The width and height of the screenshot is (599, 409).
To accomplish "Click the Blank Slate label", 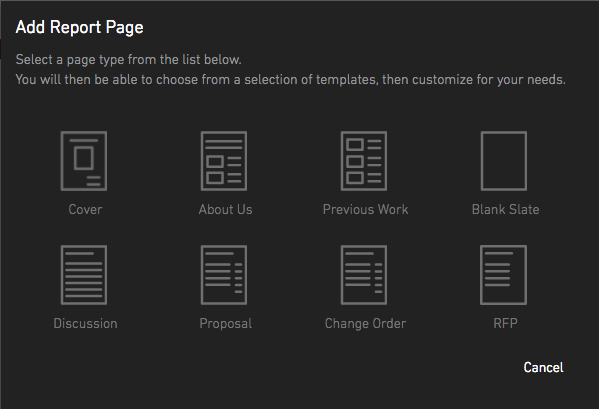I will point(505,209).
